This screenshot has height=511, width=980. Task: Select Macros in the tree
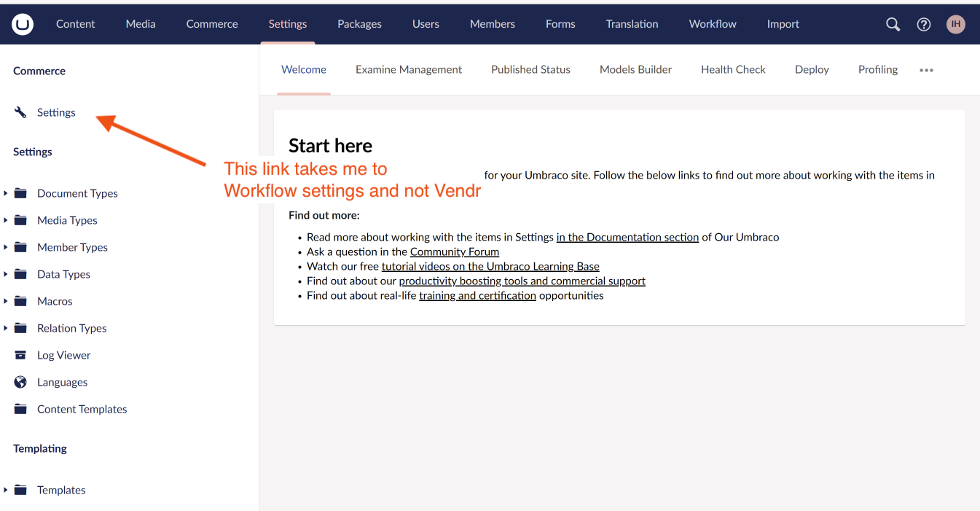tap(55, 301)
